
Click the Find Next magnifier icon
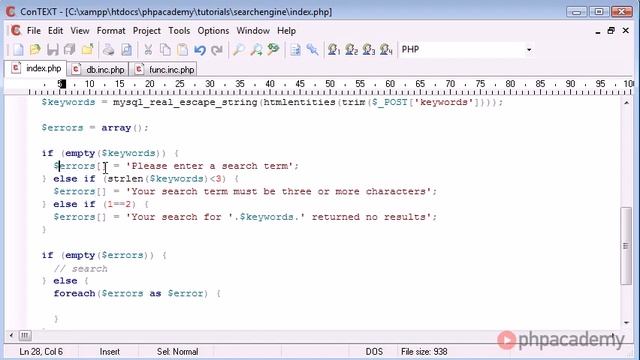point(256,50)
